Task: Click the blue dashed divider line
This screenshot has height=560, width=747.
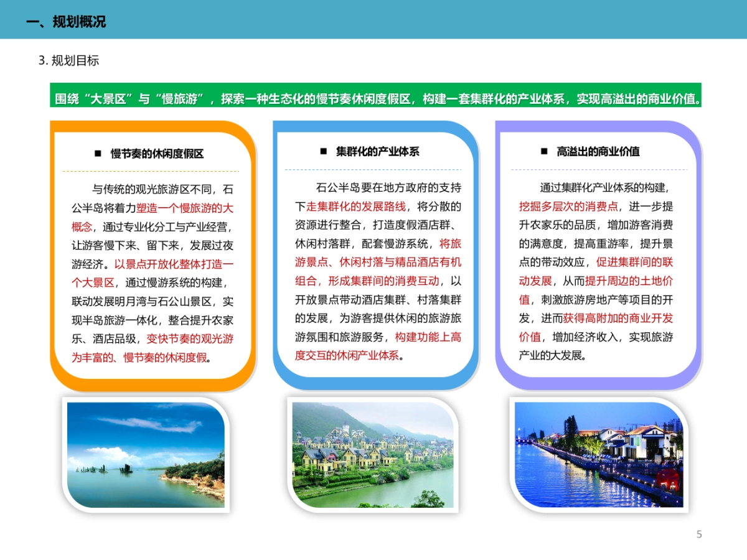Action: click(374, 169)
